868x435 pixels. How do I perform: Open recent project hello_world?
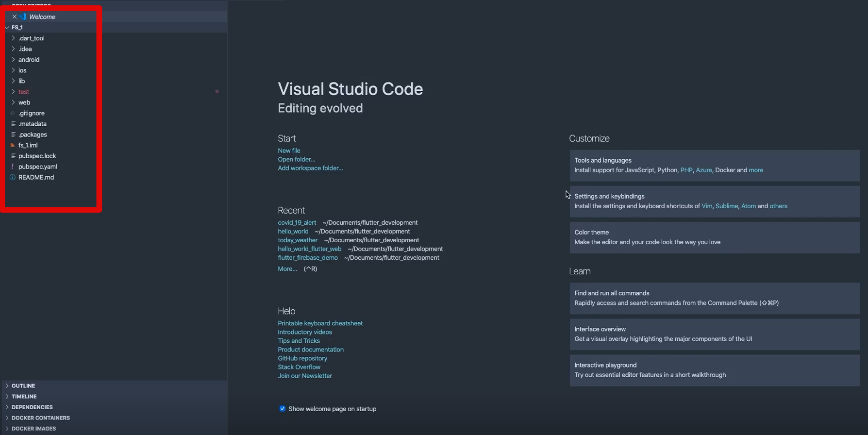tap(293, 231)
